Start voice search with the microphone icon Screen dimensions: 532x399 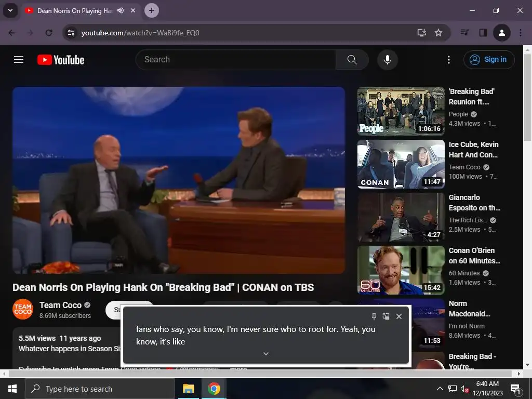(x=388, y=60)
